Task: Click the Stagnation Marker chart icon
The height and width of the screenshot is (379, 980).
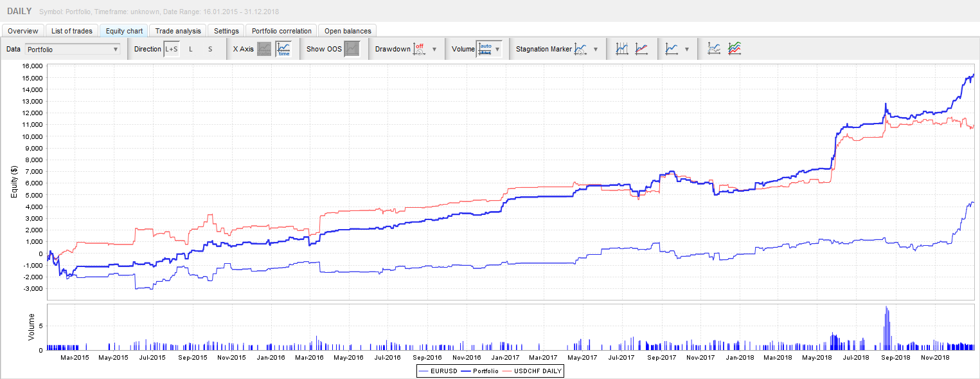Action: click(581, 49)
